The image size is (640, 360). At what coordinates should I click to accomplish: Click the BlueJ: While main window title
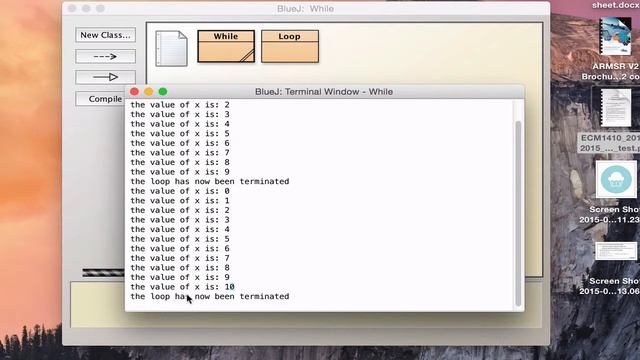pyautogui.click(x=305, y=9)
